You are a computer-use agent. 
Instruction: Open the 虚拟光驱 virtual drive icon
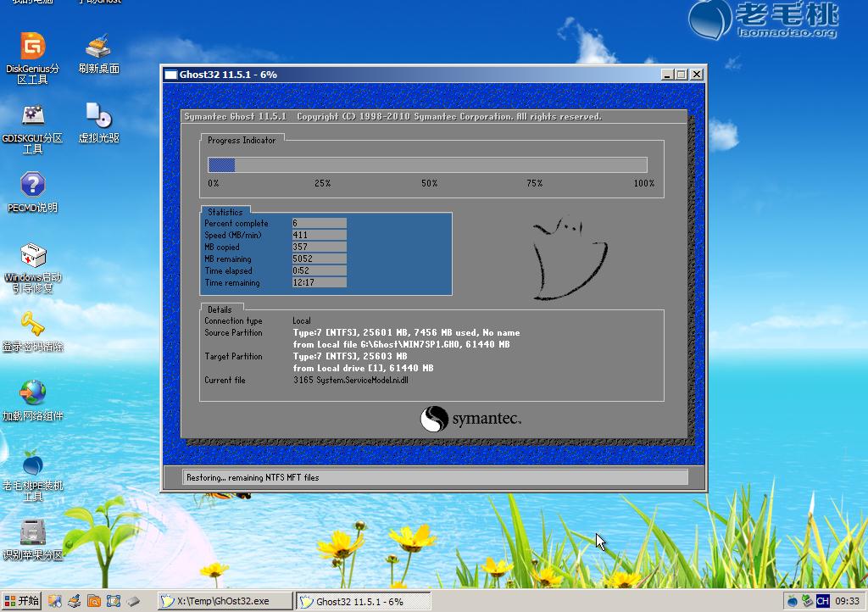pos(98,116)
